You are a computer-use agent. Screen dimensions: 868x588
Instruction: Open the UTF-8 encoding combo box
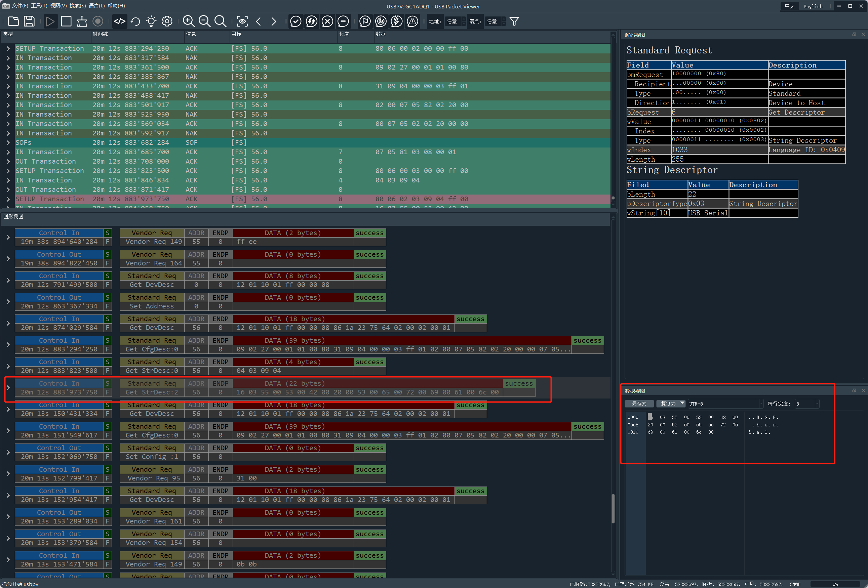point(725,404)
